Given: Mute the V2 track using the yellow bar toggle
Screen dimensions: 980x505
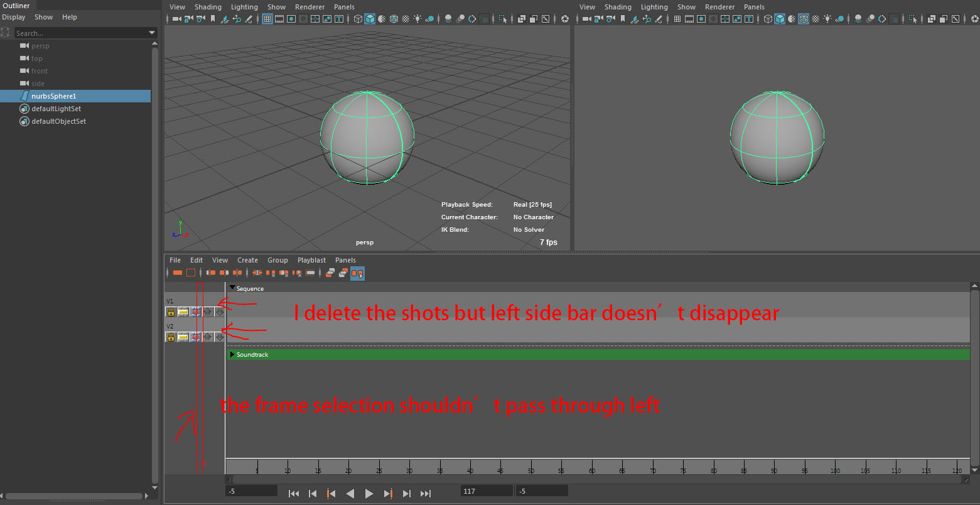Looking at the screenshot, I should 183,336.
